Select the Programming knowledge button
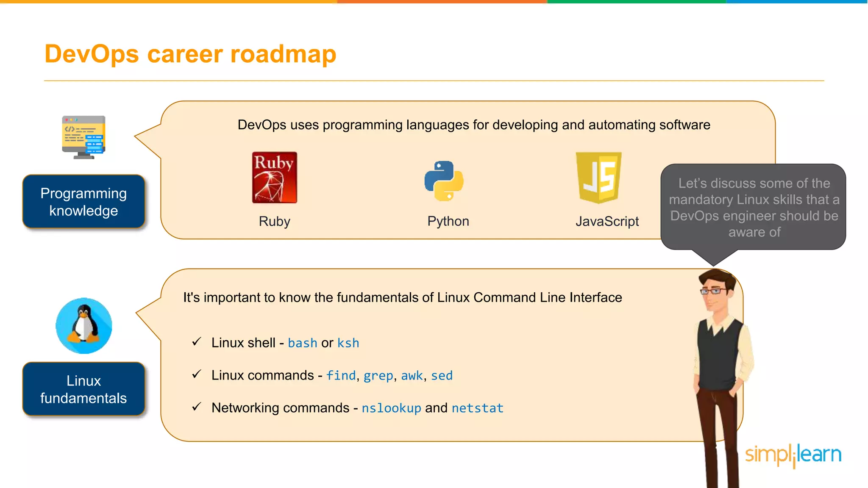The height and width of the screenshot is (488, 868). [x=84, y=202]
